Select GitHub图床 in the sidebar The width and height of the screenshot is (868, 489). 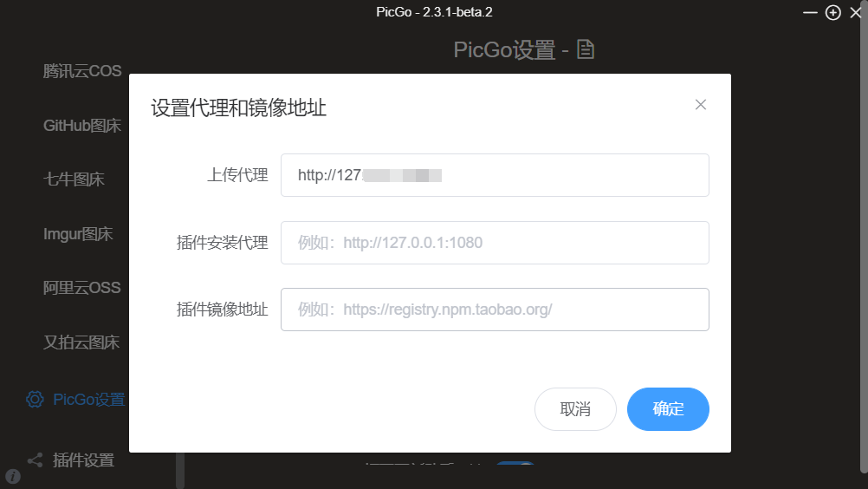pos(82,126)
